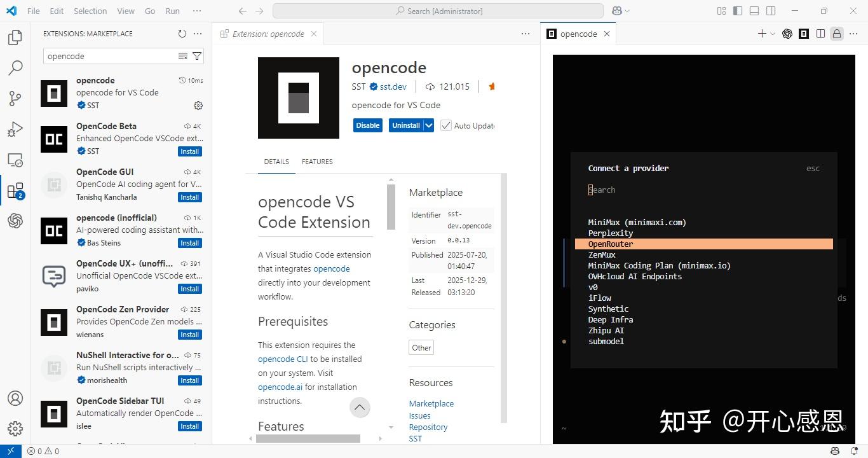Screen dimensions: 868x458
Task: Open the overflow menu after Run
Action: [x=197, y=11]
